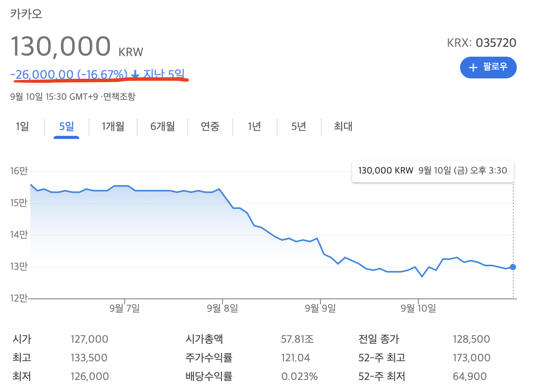
Task: Click the 52-주 최저 label
Action: tap(382, 376)
